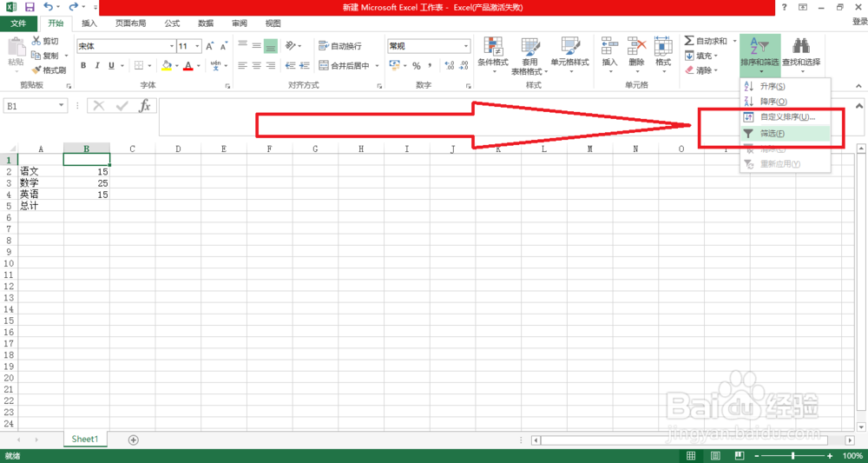Image resolution: width=868 pixels, height=463 pixels.
Task: Collapse the ribbon with the up chevron
Action: pos(858,86)
